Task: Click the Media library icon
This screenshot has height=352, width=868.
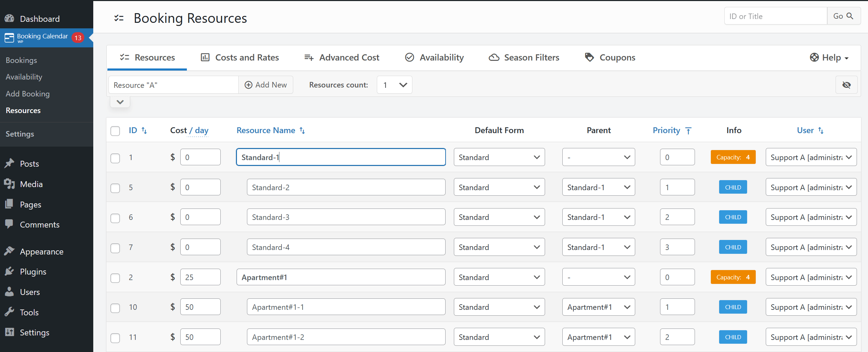Action: click(x=9, y=184)
